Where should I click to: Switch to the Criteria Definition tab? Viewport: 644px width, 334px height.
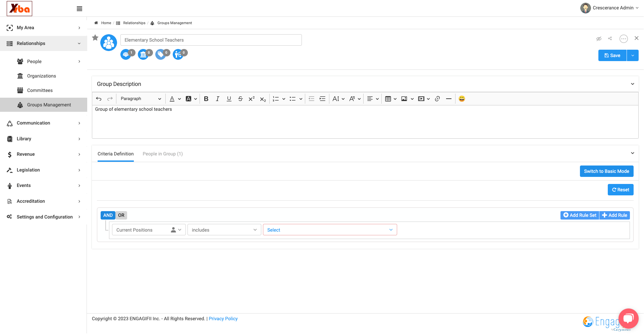tap(116, 154)
